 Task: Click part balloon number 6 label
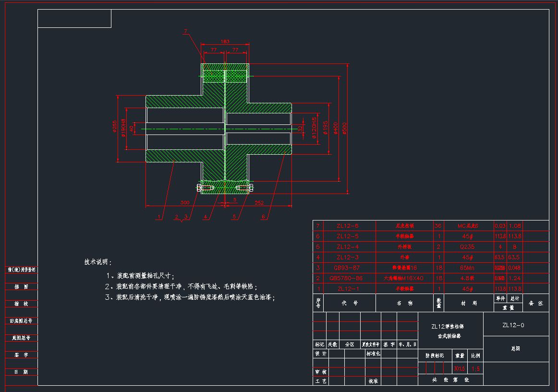[x=263, y=217]
